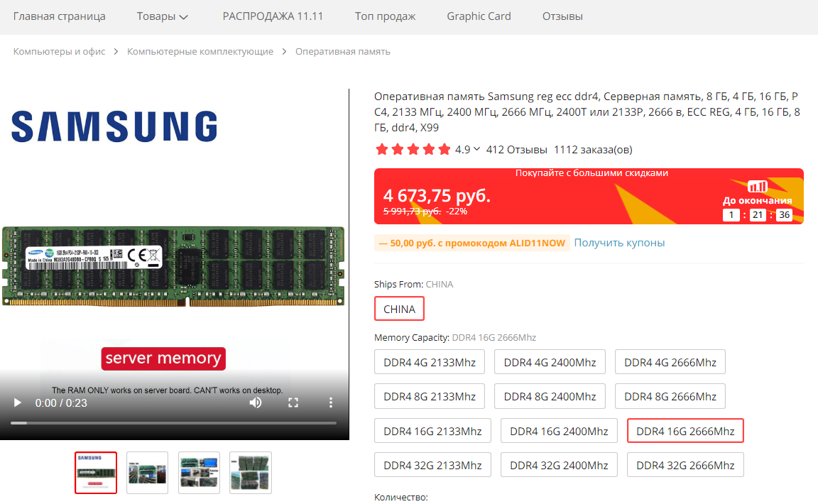Click the ALID11NOW promo code label
The height and width of the screenshot is (504, 818).
point(472,243)
